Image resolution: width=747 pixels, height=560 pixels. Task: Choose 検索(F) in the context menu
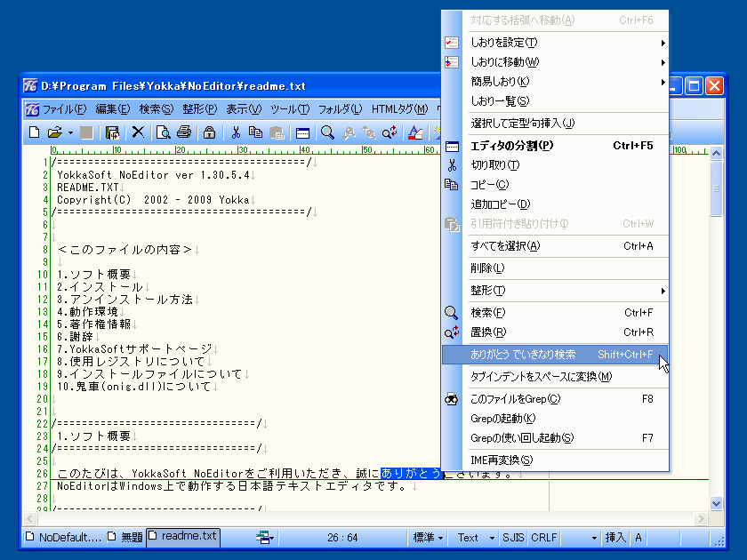pos(556,312)
